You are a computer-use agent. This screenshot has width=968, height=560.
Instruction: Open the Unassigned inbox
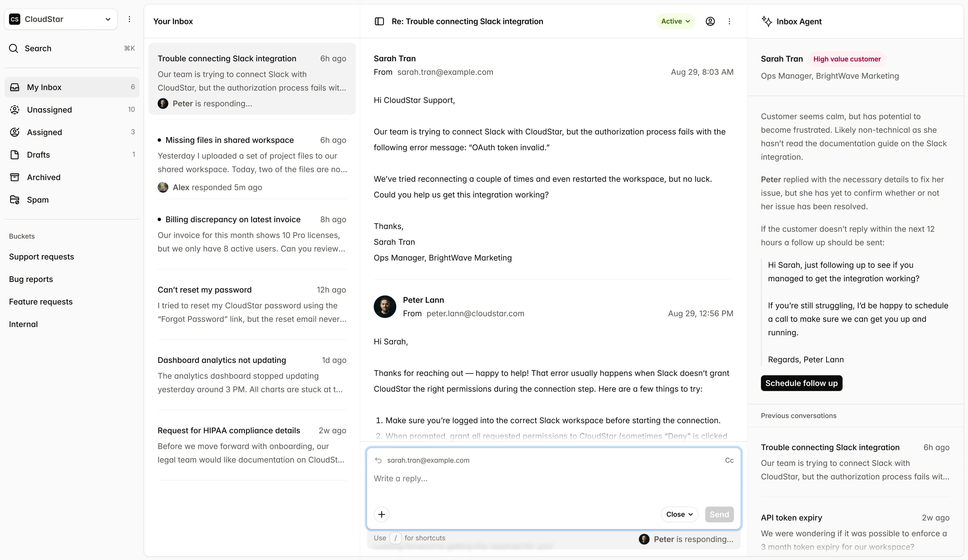pyautogui.click(x=49, y=109)
